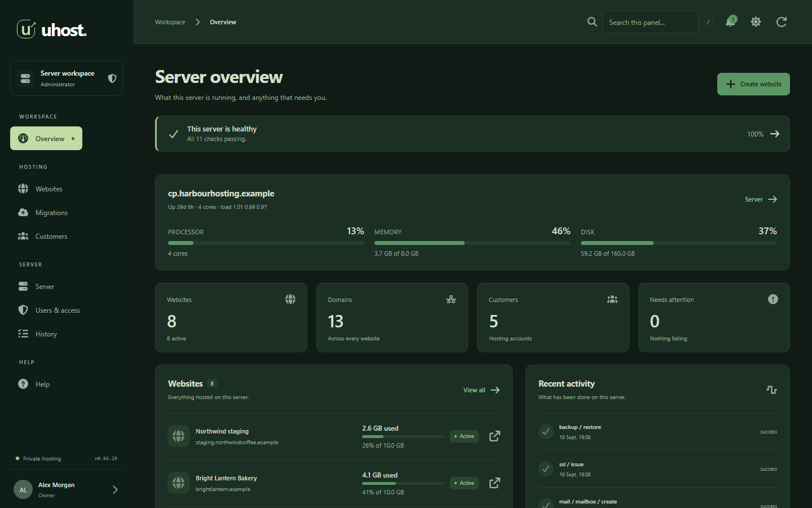Click View all websites link
The height and width of the screenshot is (508, 812).
tap(482, 390)
